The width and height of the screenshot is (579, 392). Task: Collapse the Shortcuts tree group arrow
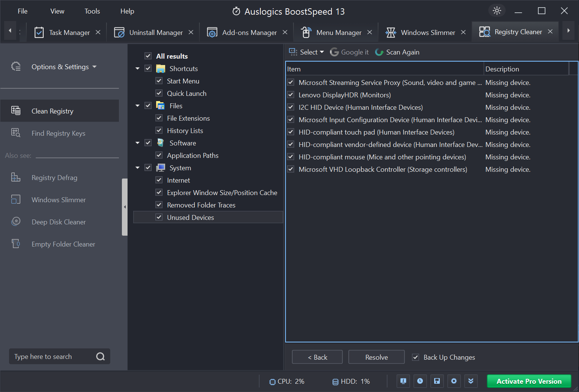[138, 68]
